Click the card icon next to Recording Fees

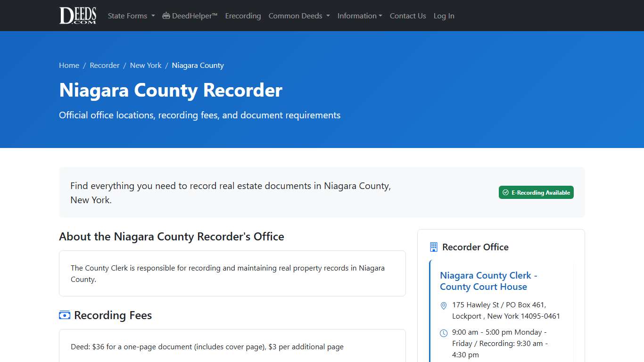click(x=64, y=315)
